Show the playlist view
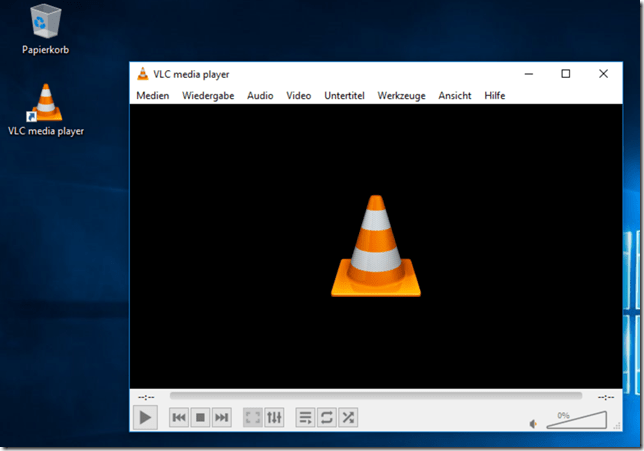The height and width of the screenshot is (451, 644). point(306,417)
